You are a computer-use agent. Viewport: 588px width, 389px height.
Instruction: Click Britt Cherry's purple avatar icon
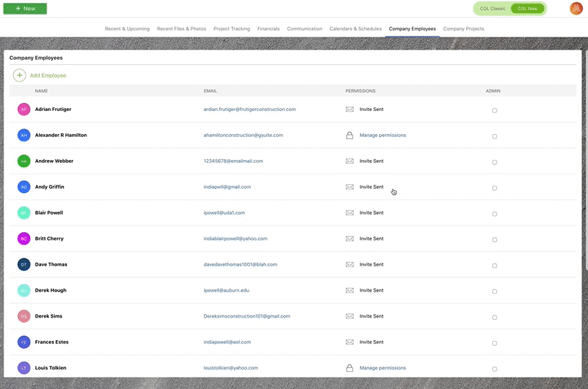(24, 238)
